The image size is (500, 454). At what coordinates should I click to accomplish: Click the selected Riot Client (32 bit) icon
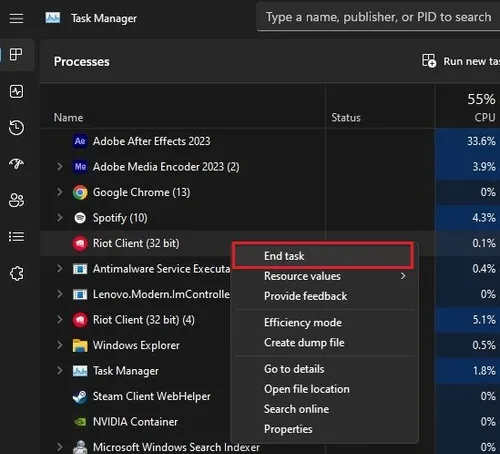coord(80,243)
